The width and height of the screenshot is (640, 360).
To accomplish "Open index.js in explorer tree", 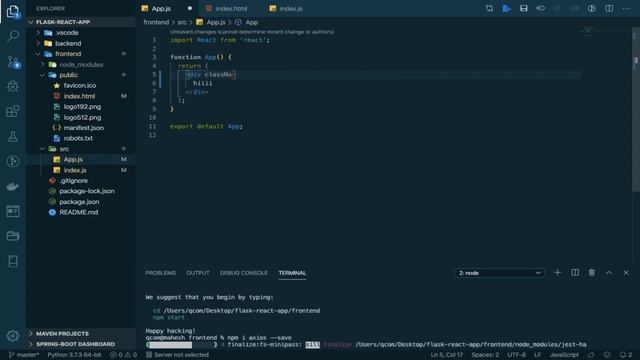I will [81, 170].
